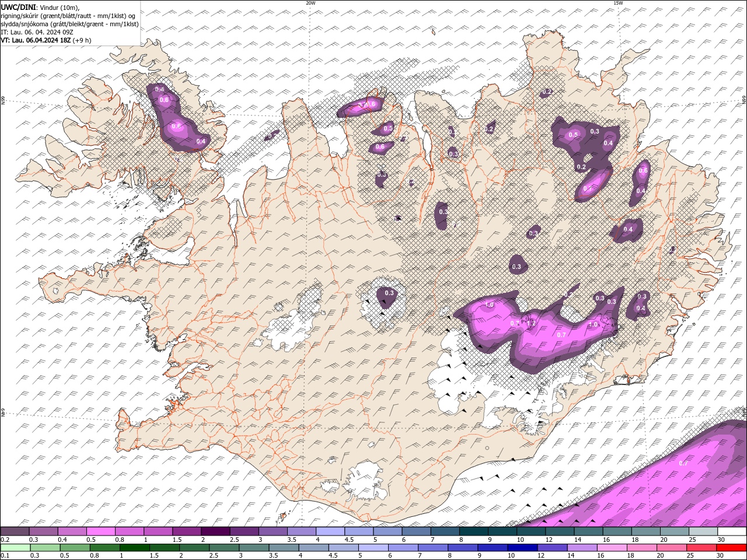
Task: Click the UWC/DINI title heading
Action: [x=18, y=6]
